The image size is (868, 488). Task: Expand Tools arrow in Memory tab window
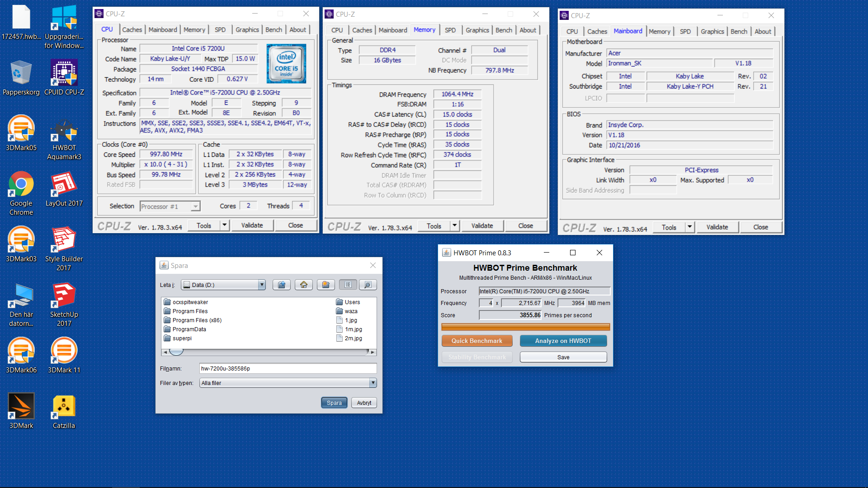click(455, 225)
